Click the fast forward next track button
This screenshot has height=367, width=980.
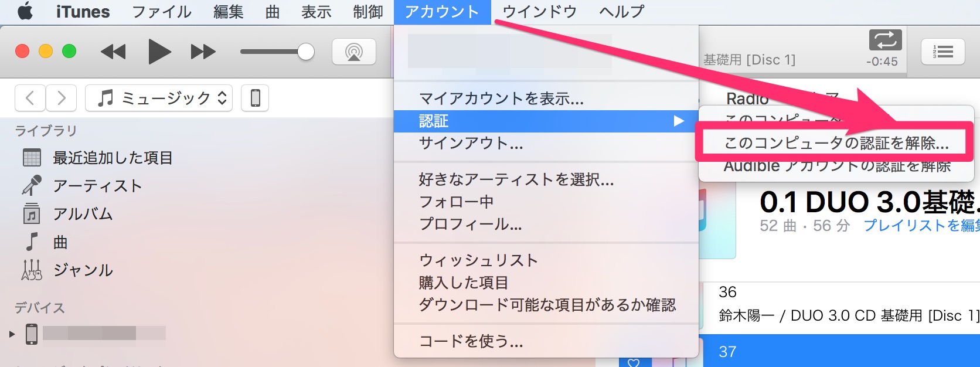pos(203,52)
